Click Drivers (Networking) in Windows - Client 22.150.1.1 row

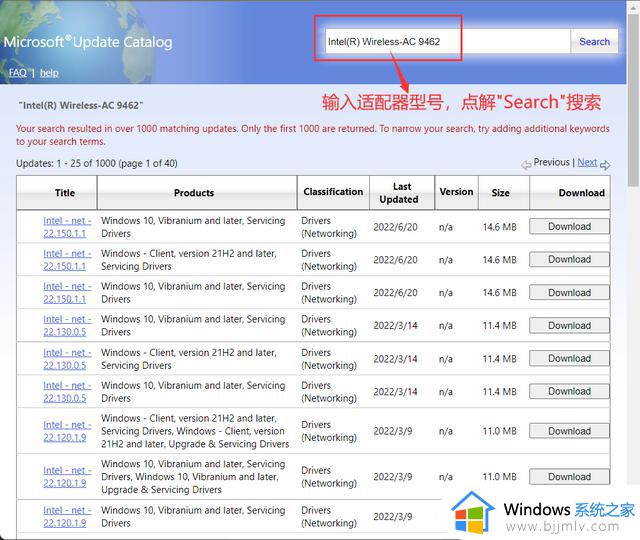click(x=329, y=260)
